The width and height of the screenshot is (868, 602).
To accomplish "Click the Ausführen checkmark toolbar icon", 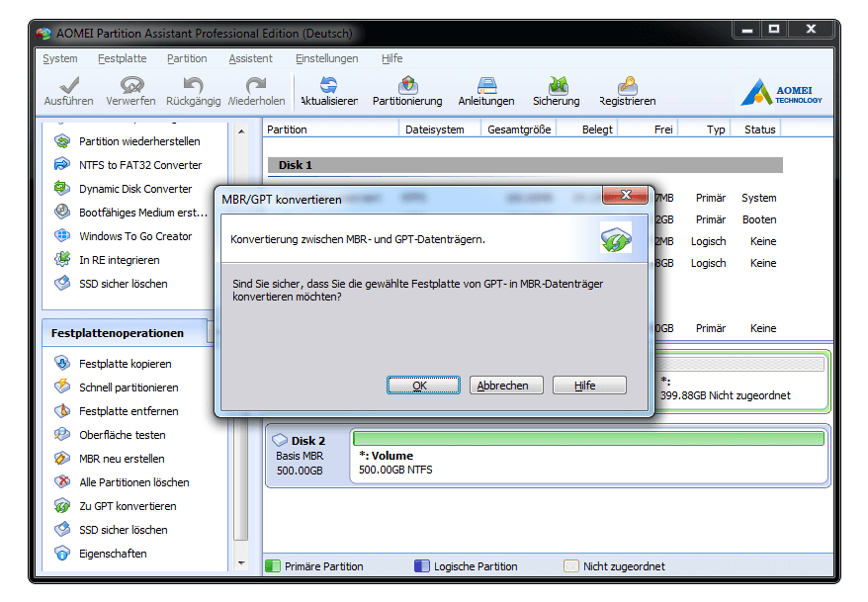I will 69,85.
